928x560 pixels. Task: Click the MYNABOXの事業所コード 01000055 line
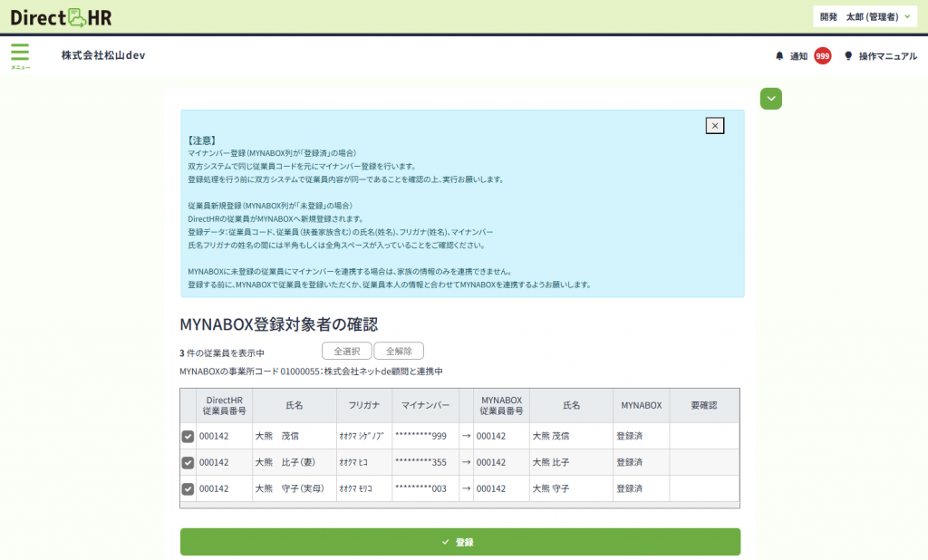[312, 372]
